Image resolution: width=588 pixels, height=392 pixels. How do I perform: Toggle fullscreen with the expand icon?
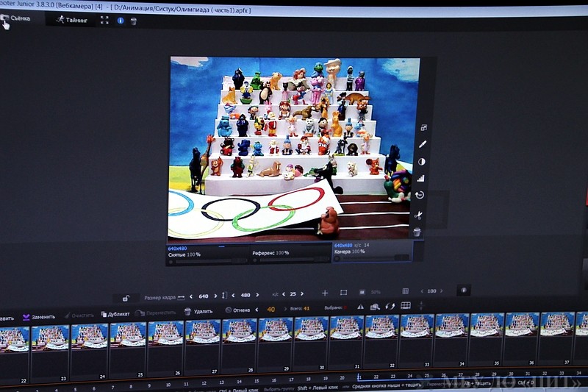point(104,21)
